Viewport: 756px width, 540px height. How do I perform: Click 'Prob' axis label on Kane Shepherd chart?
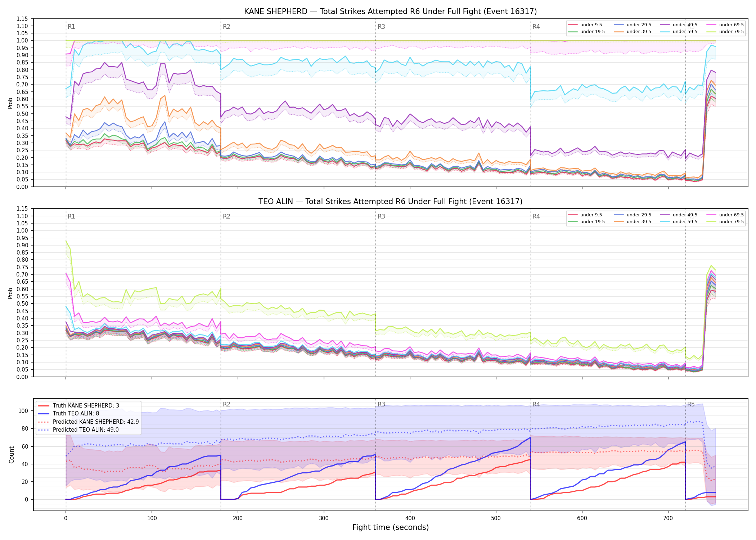[10, 103]
